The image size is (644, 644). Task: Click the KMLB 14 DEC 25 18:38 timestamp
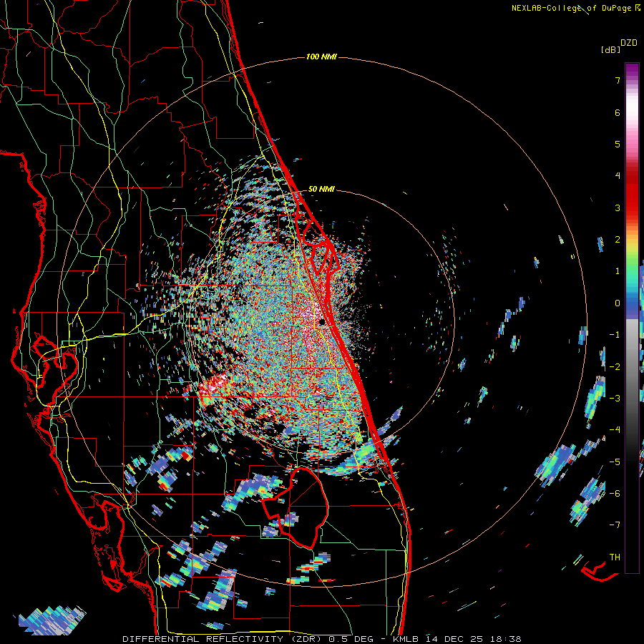tap(457, 639)
